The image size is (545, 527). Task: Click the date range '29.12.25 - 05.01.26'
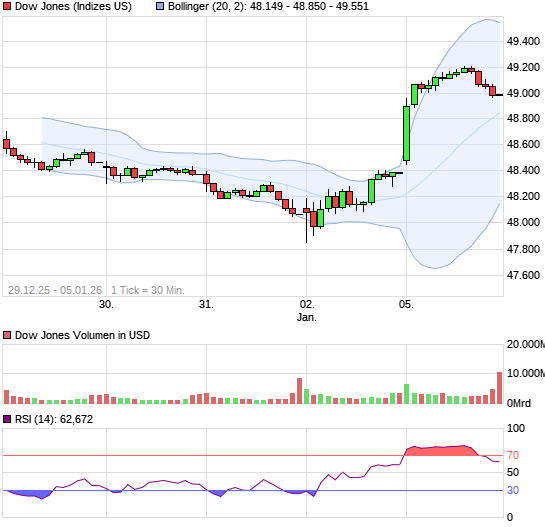pos(55,290)
